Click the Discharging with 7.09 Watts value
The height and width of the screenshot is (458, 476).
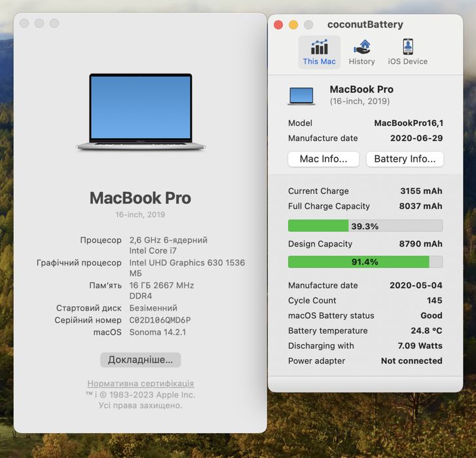(x=420, y=345)
